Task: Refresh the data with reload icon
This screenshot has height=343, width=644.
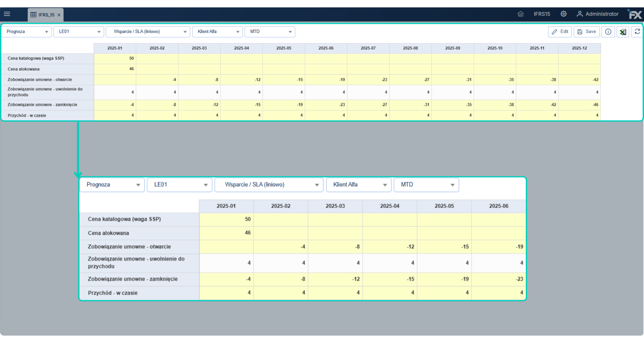Action: [637, 32]
